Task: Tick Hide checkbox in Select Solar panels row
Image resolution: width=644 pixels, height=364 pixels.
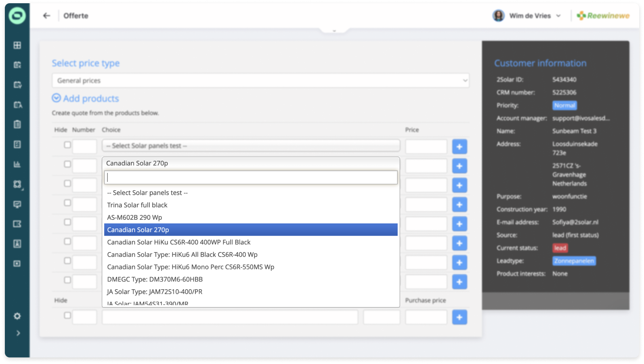Action: (67, 145)
